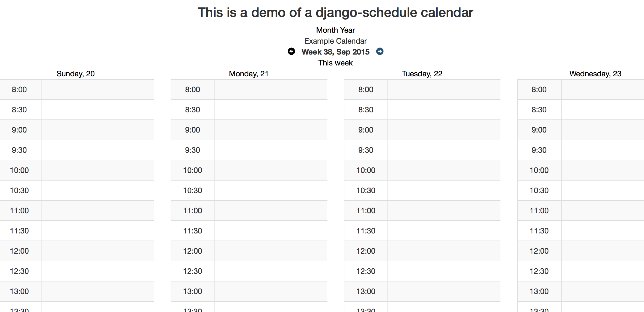Go to previous week with left arrow icon
Viewport: 644px width, 312px height.
click(x=291, y=51)
